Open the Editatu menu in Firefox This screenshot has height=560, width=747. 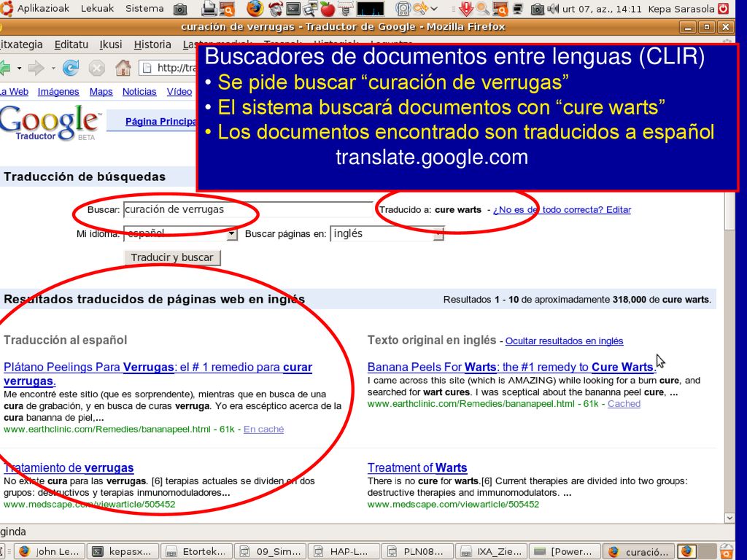coord(71,44)
